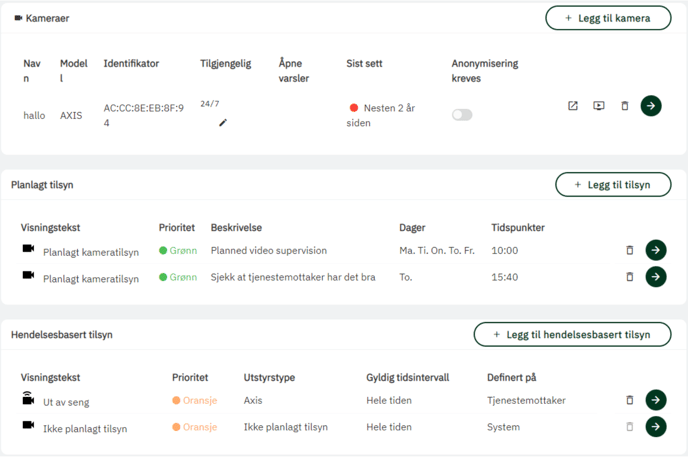Click Oransje priority for Ikke planlagt tilsyn

[x=195, y=427]
